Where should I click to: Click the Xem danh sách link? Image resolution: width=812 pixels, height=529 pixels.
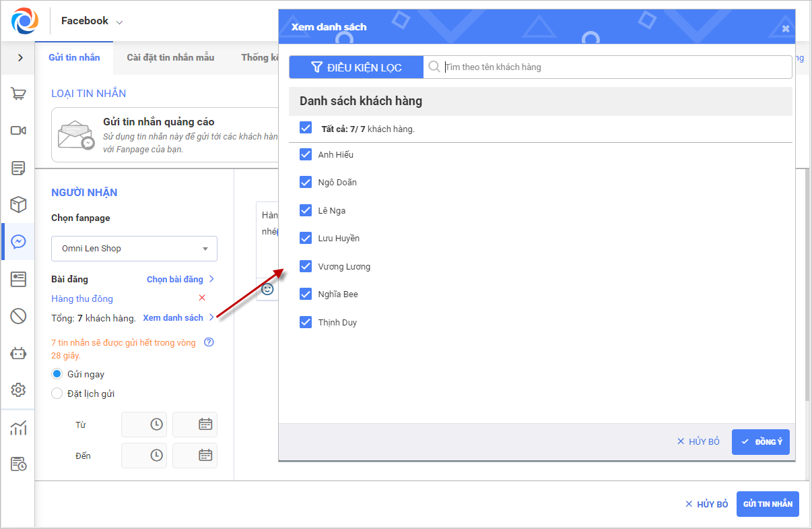click(178, 317)
